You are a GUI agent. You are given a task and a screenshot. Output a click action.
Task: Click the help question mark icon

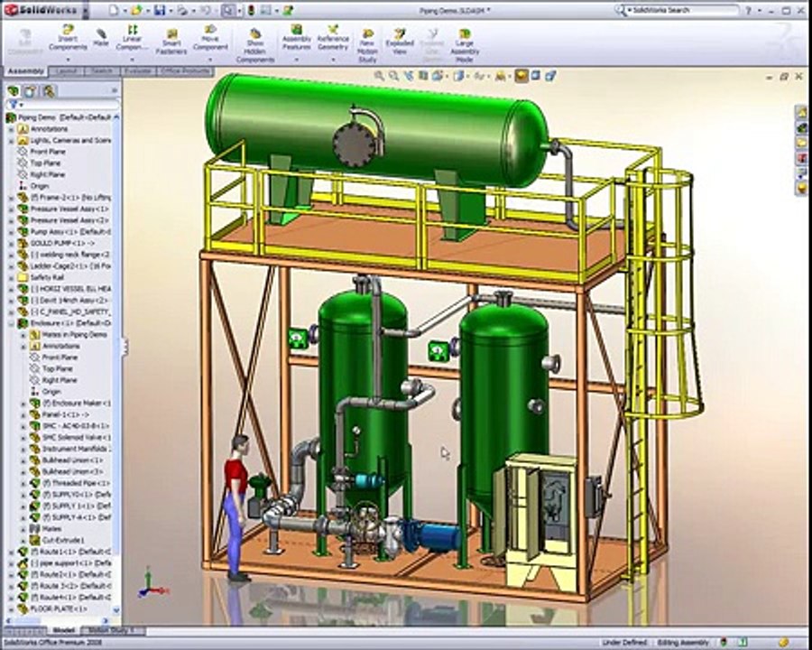pos(748,10)
